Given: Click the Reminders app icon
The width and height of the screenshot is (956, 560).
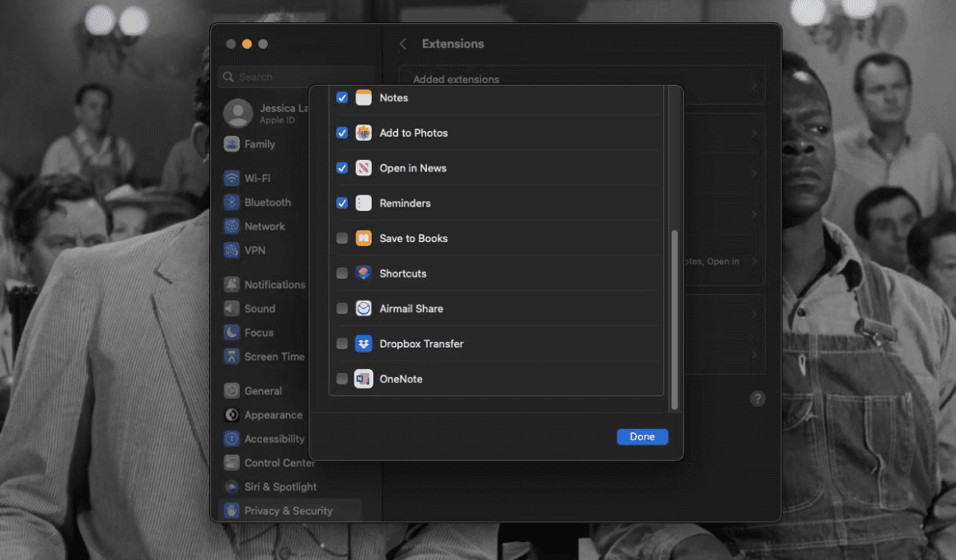Looking at the screenshot, I should tap(363, 203).
